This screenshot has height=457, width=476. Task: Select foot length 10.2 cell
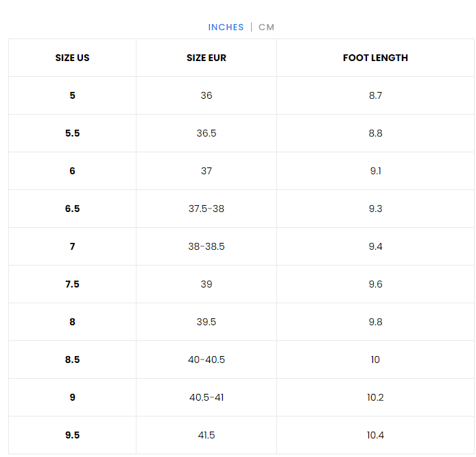point(375,397)
